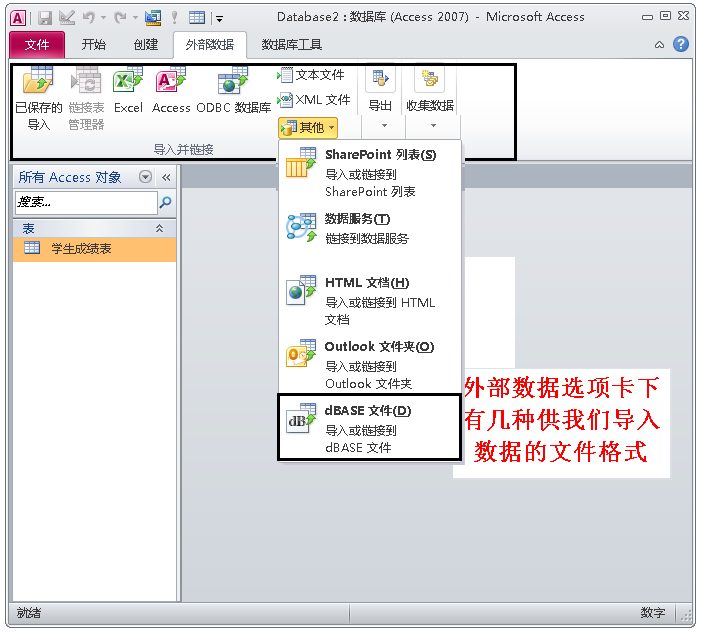This screenshot has width=702, height=632.
Task: Choose HTML 文档 from the menu
Action: point(370,300)
